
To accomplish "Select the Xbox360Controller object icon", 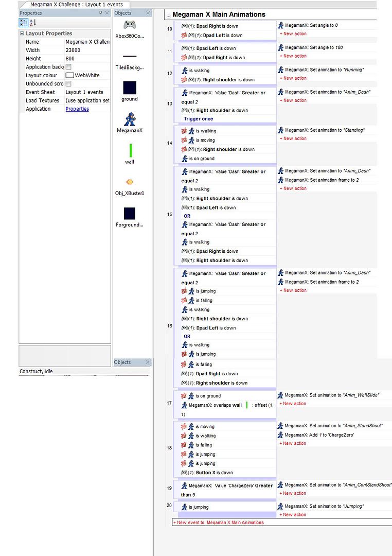I will click(x=129, y=25).
